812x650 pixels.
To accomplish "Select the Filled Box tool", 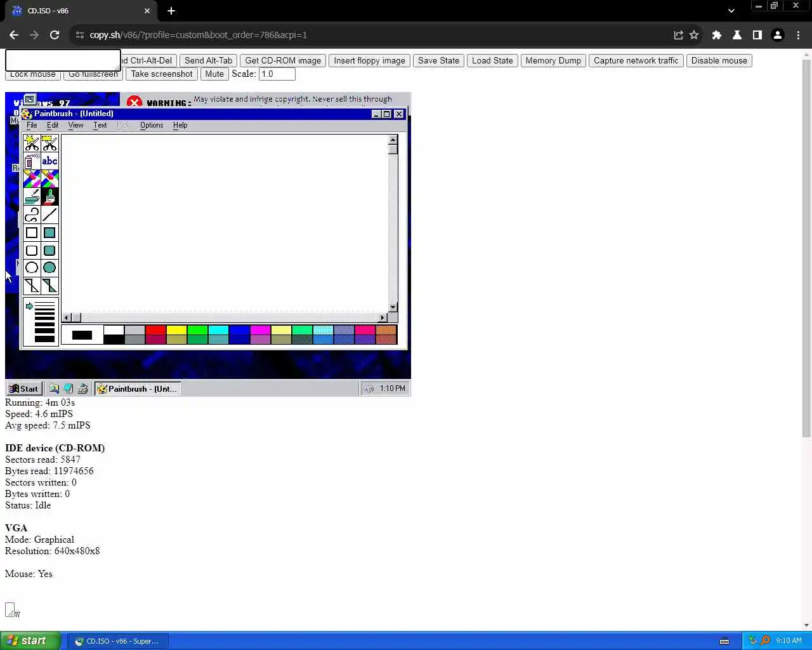I will [49, 232].
